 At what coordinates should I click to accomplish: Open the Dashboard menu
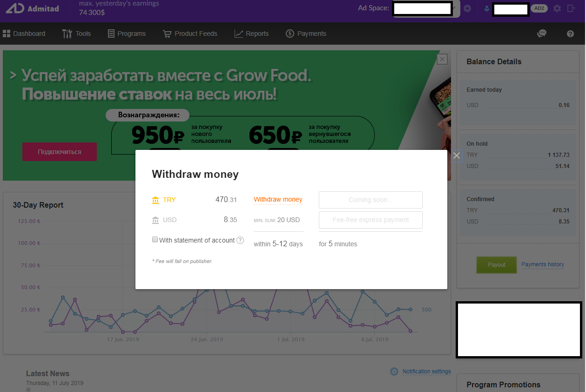24,34
